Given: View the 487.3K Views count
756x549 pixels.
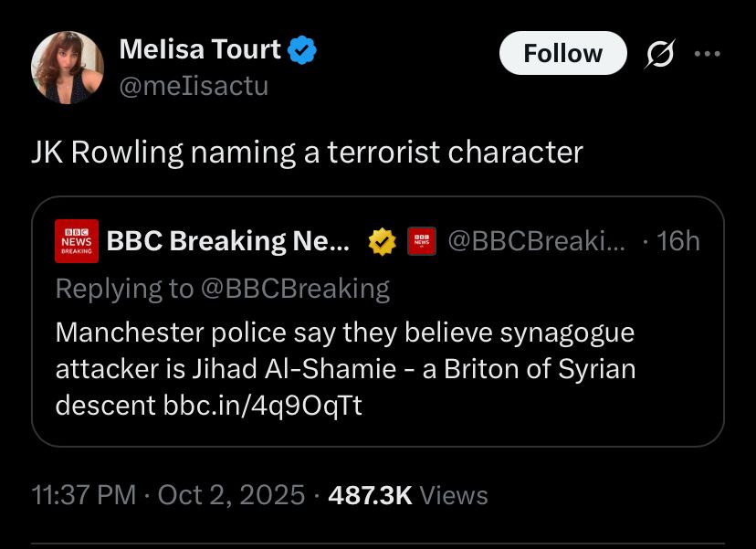Looking at the screenshot, I should pos(408,495).
